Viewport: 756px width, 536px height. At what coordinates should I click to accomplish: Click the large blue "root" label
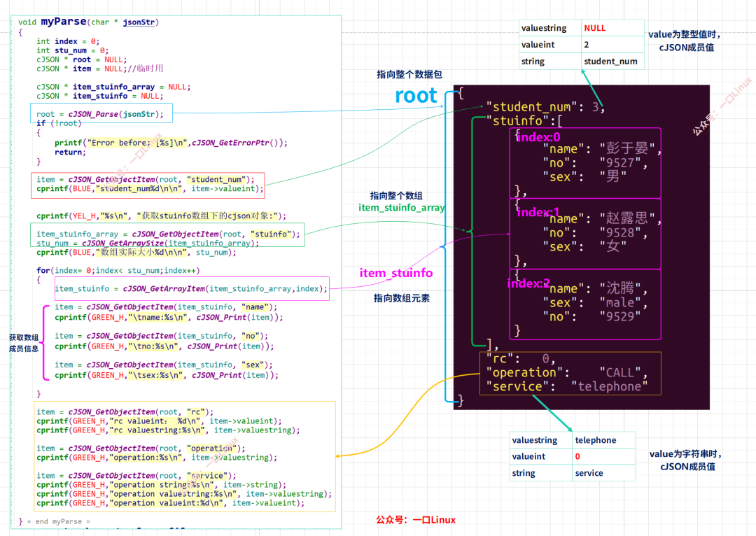(416, 95)
